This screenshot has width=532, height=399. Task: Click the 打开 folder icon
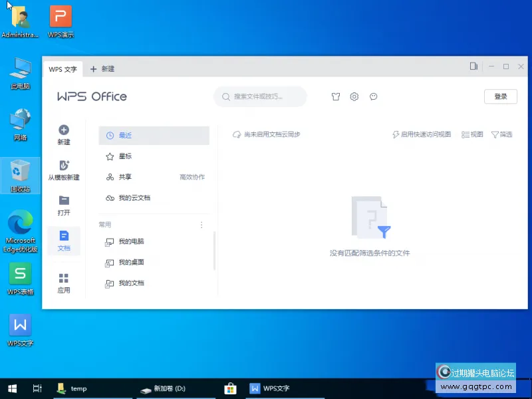point(64,200)
